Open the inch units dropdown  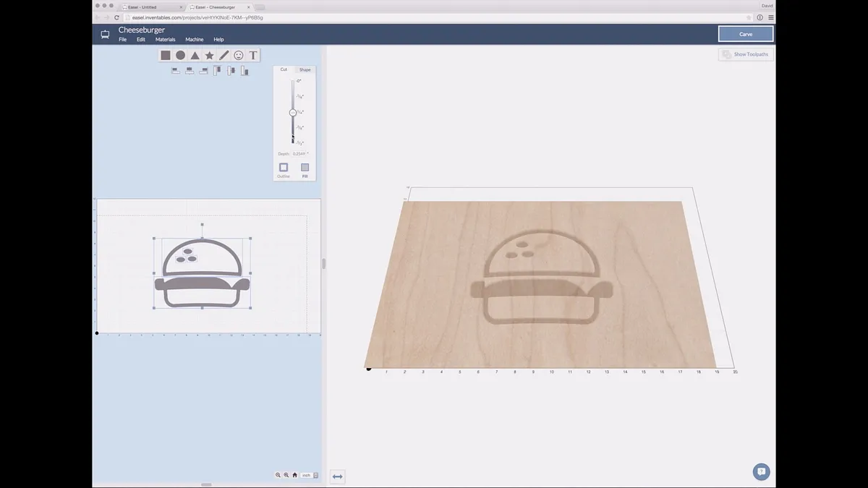(310, 475)
